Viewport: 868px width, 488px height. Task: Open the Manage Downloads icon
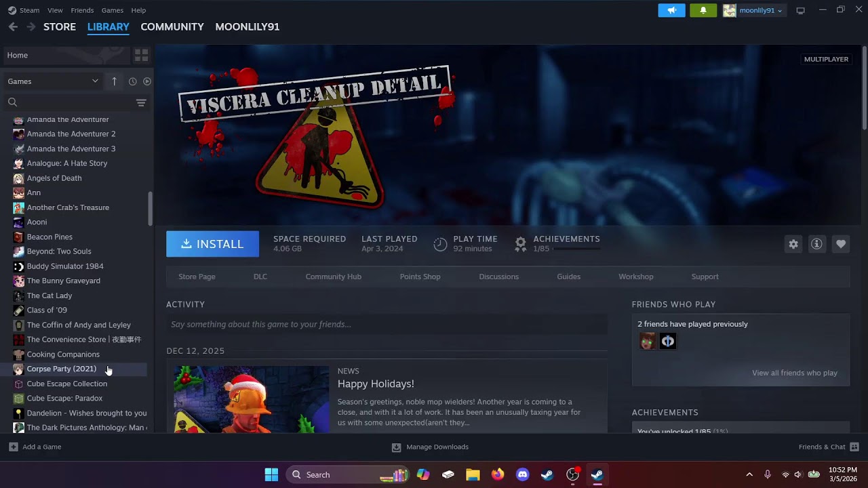[x=396, y=447]
